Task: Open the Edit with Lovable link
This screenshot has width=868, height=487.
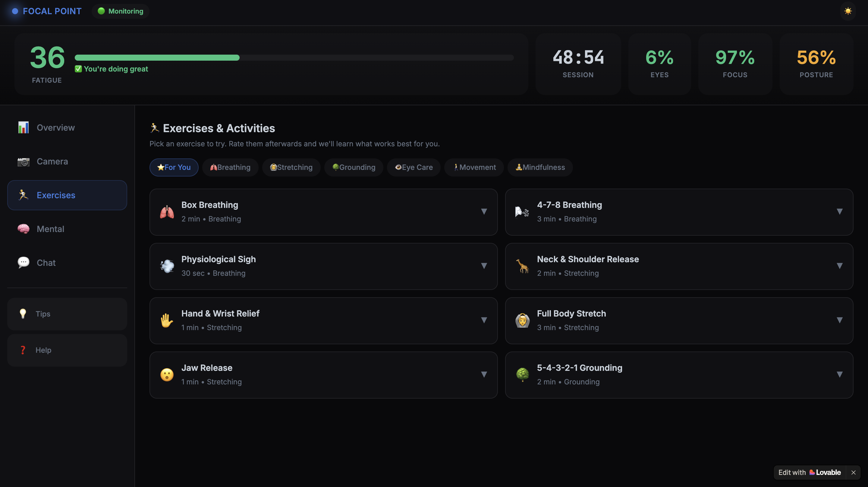Action: [x=809, y=472]
